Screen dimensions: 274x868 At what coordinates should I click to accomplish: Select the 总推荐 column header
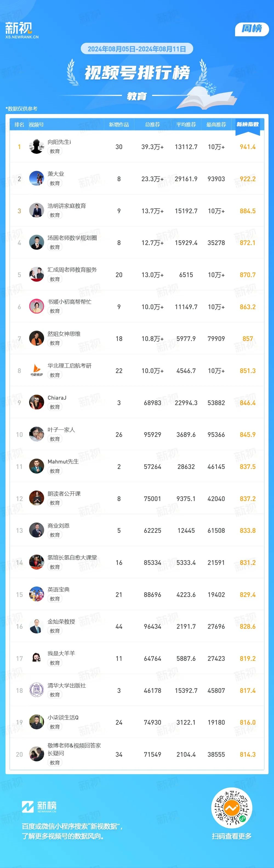click(x=152, y=125)
